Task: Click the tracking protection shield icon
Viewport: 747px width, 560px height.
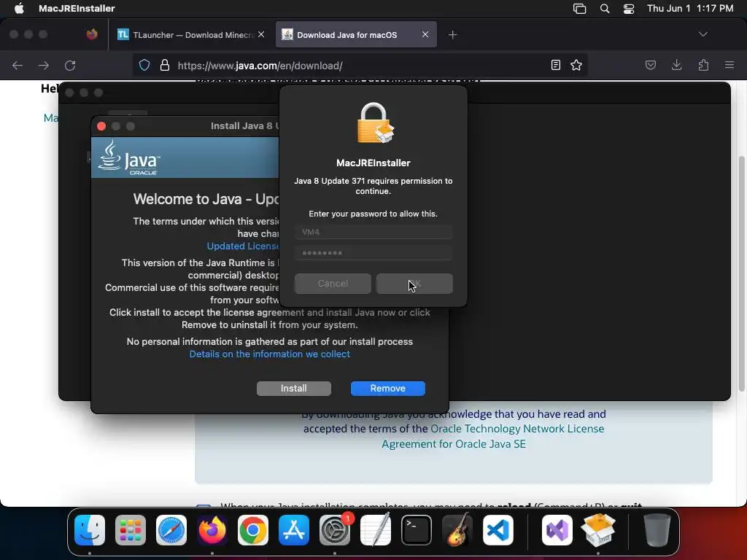Action: 144,65
